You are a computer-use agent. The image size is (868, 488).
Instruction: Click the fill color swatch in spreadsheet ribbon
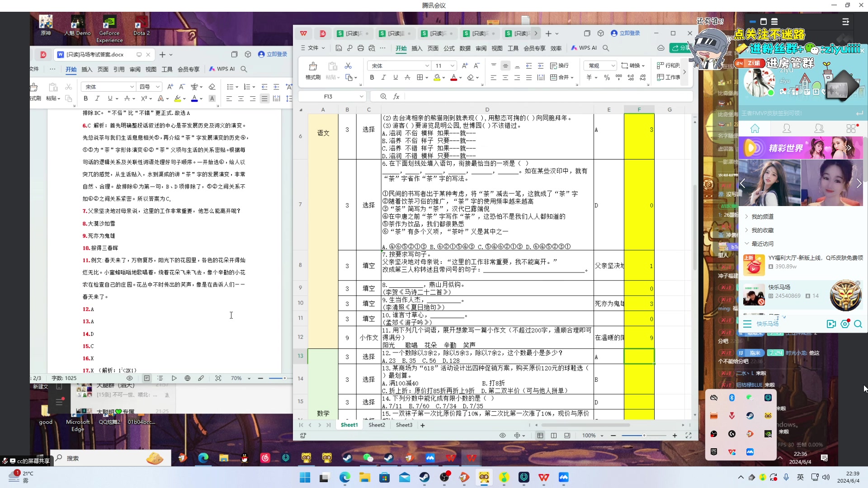pos(437,78)
